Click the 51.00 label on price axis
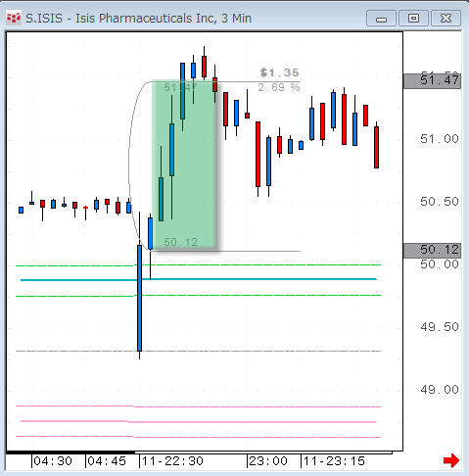The height and width of the screenshot is (476, 469). point(440,139)
